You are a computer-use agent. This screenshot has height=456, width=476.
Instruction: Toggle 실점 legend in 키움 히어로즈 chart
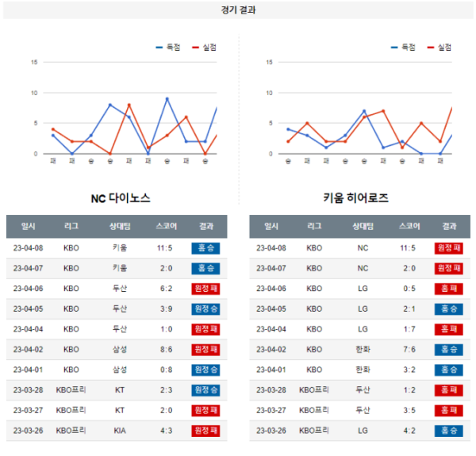[x=439, y=48]
